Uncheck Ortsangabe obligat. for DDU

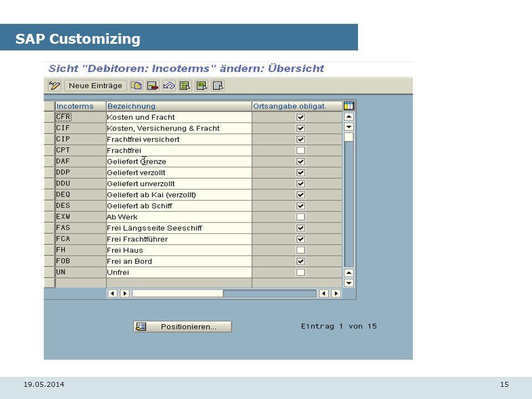(x=300, y=183)
